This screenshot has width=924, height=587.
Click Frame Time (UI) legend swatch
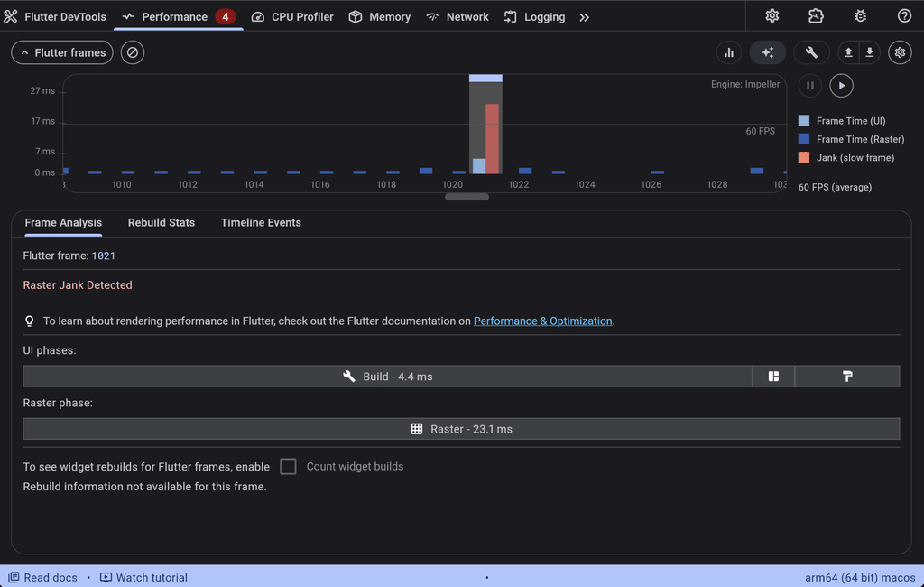point(804,121)
